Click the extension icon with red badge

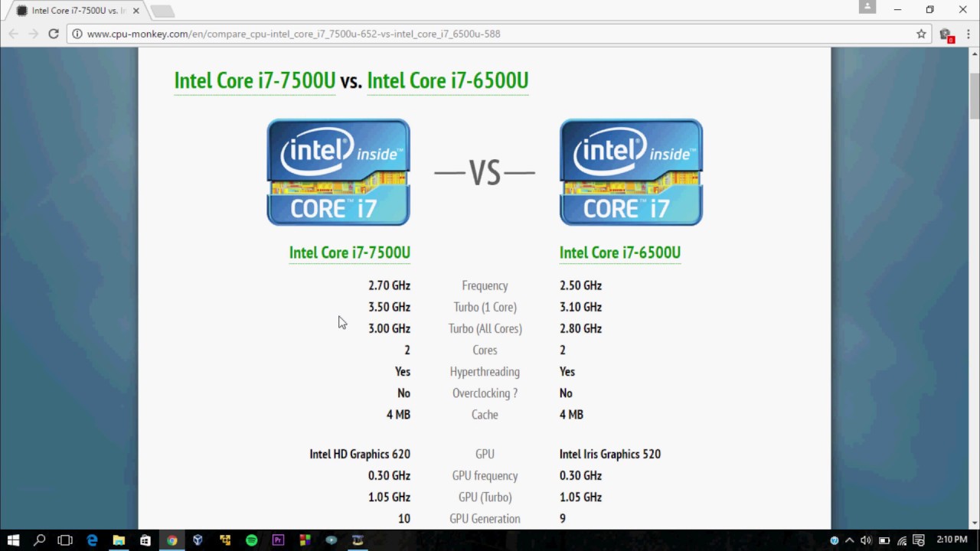[x=946, y=34]
